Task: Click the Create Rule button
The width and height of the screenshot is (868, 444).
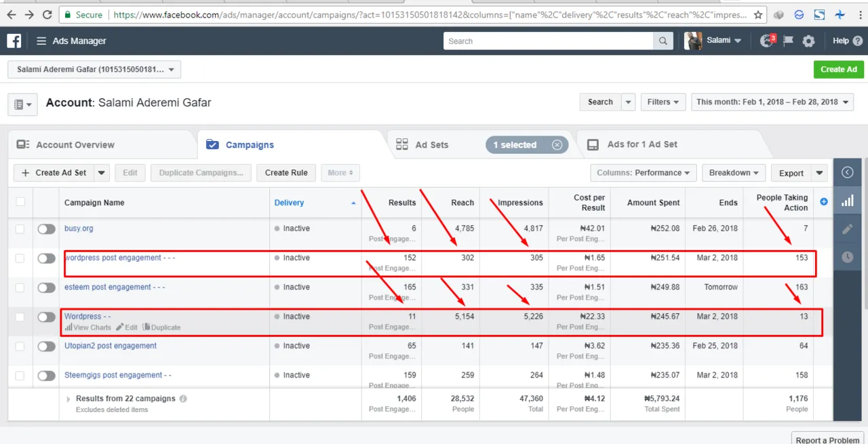Action: tap(286, 173)
